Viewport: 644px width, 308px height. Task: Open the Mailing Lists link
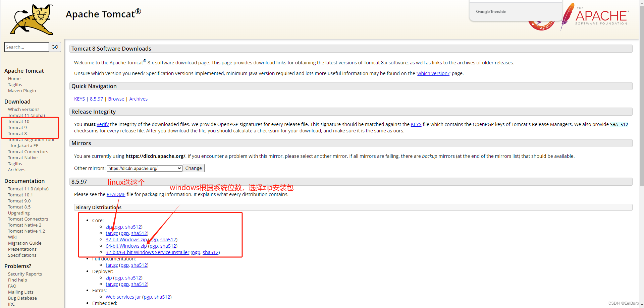click(21, 292)
